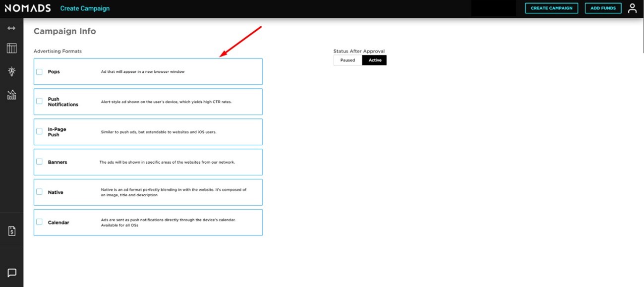This screenshot has width=644, height=287.
Task: Click 'Native is an ad format perfectly blending' description
Action: point(174,192)
